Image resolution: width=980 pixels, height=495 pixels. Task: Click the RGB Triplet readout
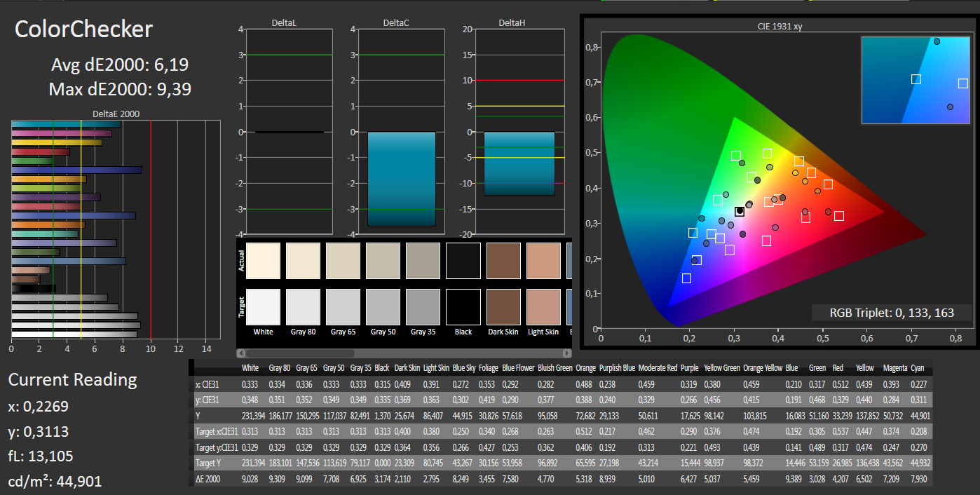point(892,313)
